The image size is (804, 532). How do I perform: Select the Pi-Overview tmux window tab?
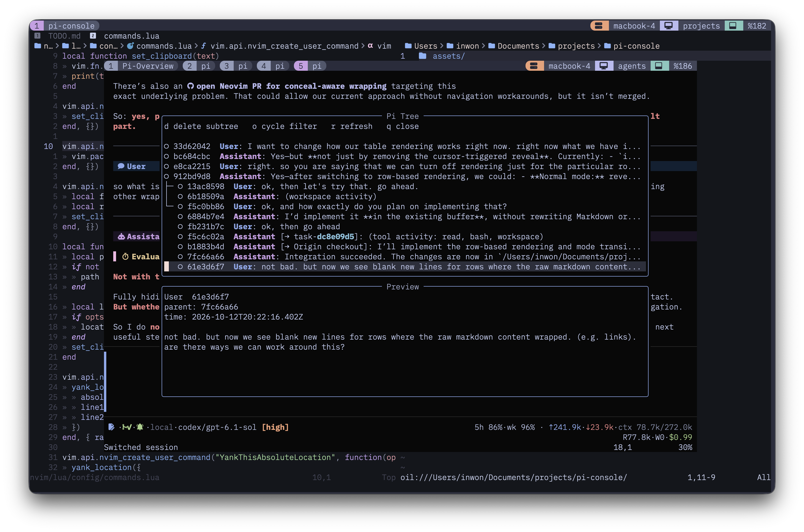point(142,66)
